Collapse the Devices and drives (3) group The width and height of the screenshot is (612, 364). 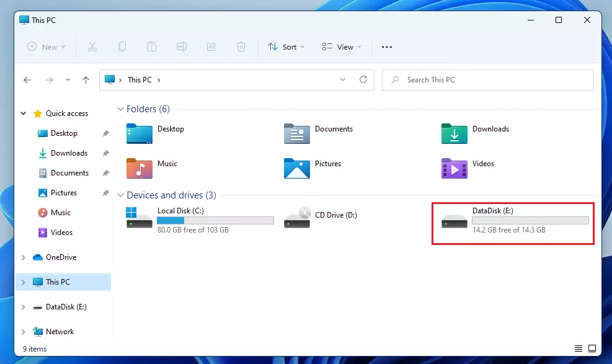[x=121, y=195]
